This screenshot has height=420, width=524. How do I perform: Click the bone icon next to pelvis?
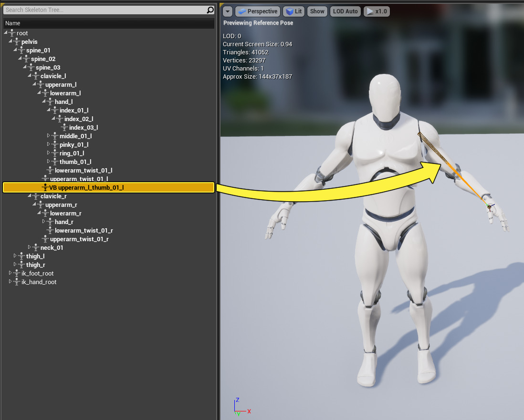17,42
